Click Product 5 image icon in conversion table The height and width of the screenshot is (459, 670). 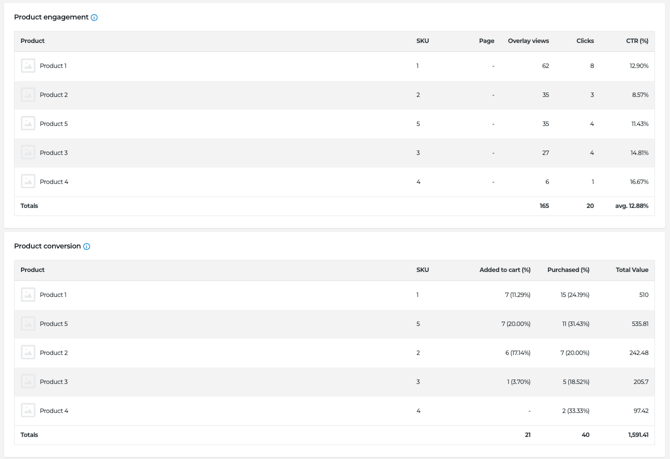pos(28,324)
